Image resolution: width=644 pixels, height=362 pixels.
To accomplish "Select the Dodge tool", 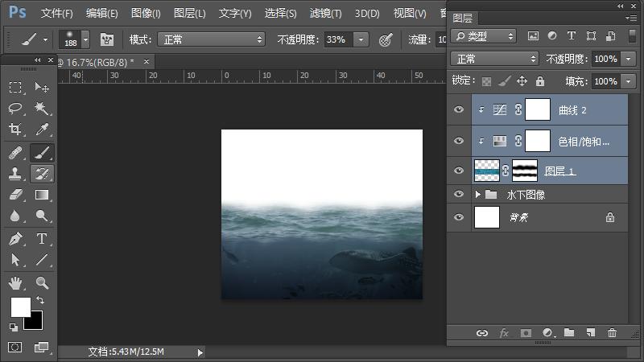I will (x=42, y=216).
